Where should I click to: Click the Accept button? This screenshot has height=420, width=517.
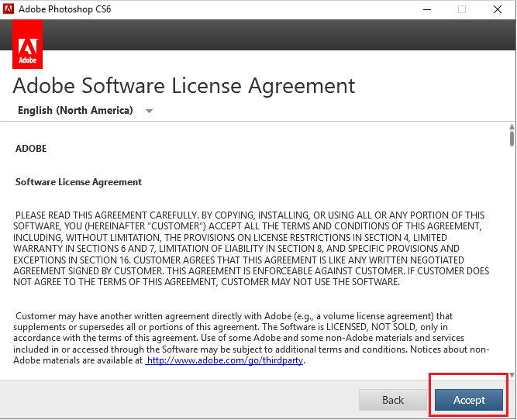pyautogui.click(x=469, y=400)
